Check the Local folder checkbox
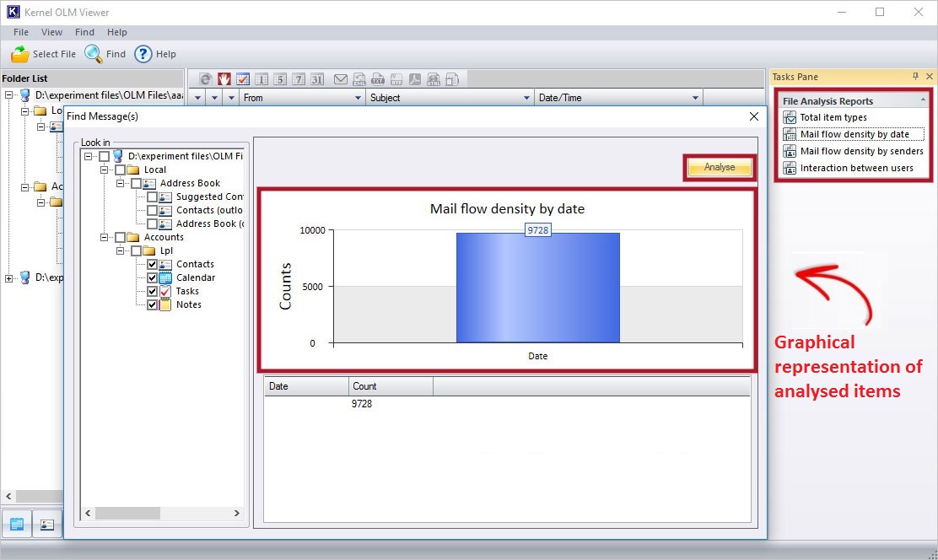938x560 pixels. tap(121, 170)
